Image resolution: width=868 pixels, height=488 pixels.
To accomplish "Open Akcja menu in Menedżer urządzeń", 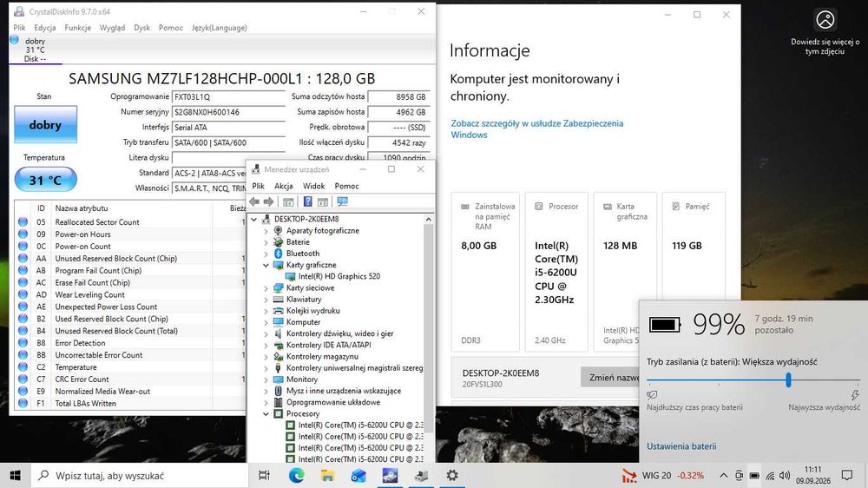I will tap(284, 186).
